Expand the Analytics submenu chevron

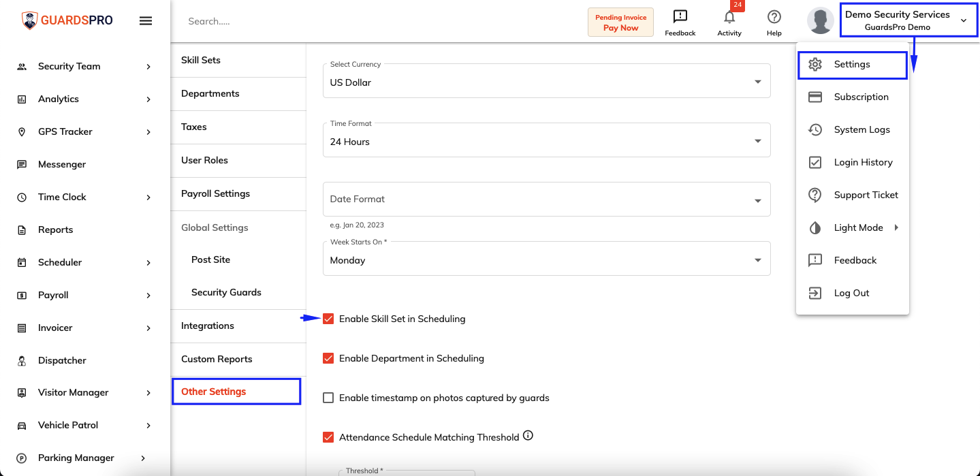pos(148,99)
